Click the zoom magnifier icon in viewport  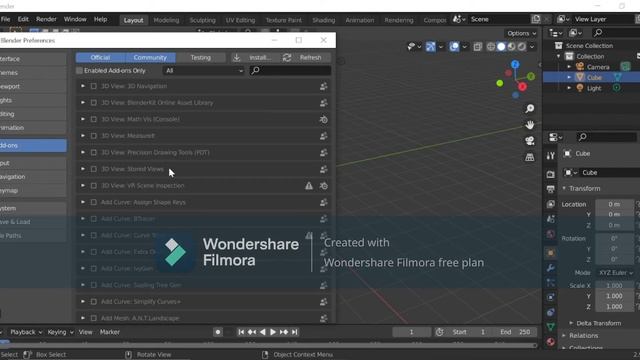pyautogui.click(x=530, y=109)
